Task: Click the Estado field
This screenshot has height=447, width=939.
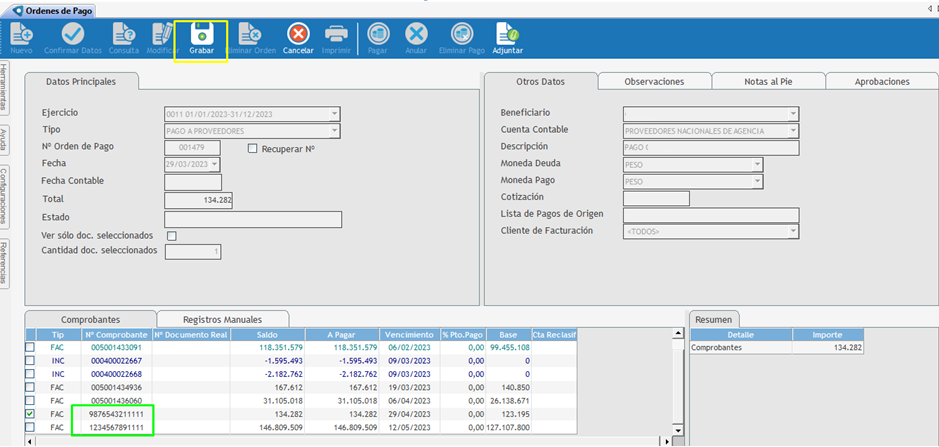Action: tap(253, 219)
